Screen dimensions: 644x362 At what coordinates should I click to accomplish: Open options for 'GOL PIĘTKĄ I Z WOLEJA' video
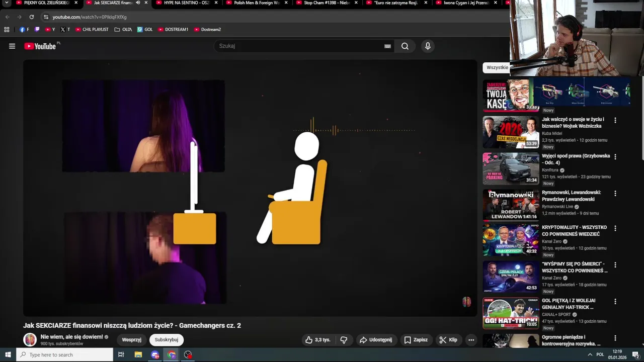(x=615, y=302)
